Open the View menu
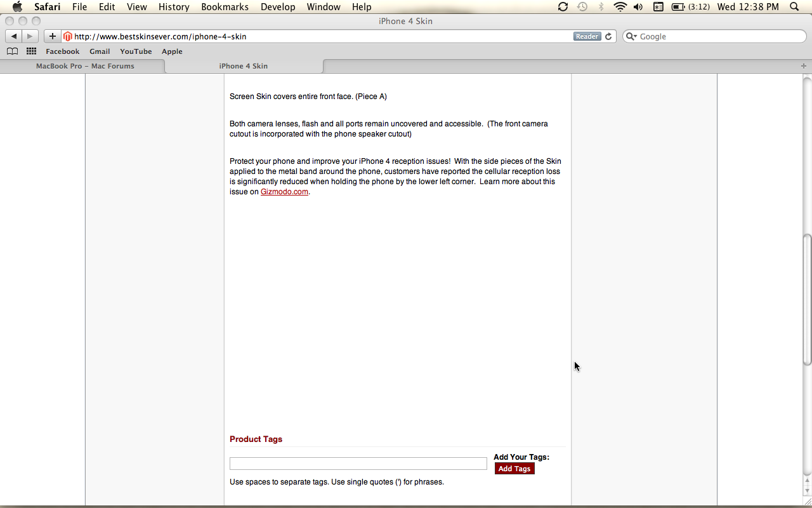812x508 pixels. (136, 6)
